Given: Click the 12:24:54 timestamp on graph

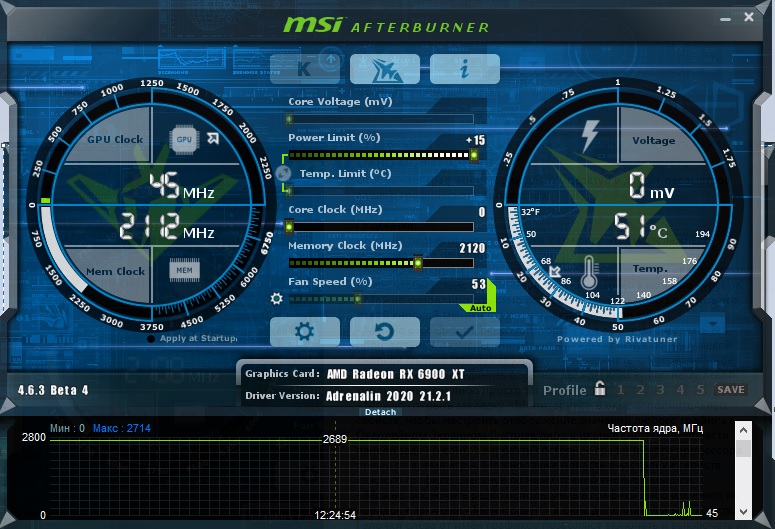Looking at the screenshot, I should [335, 515].
